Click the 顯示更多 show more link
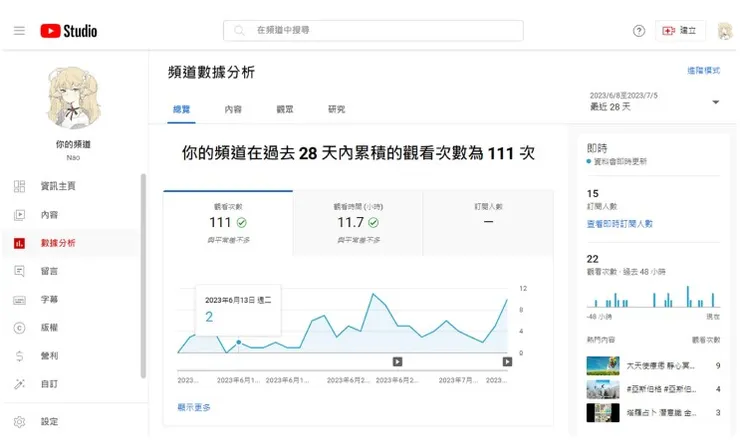 (x=194, y=407)
